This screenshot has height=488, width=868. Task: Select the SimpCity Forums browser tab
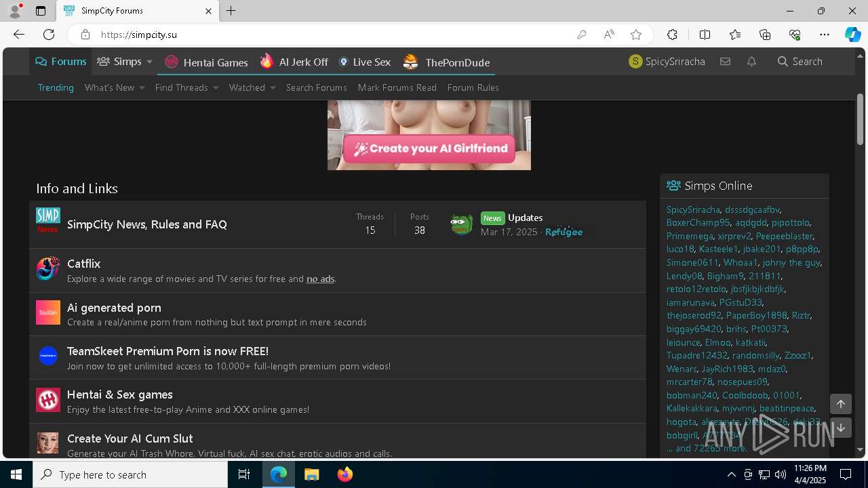click(x=138, y=11)
